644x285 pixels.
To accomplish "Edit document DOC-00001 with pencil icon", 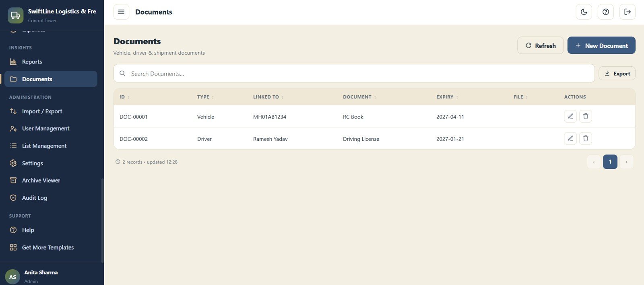I will [570, 116].
